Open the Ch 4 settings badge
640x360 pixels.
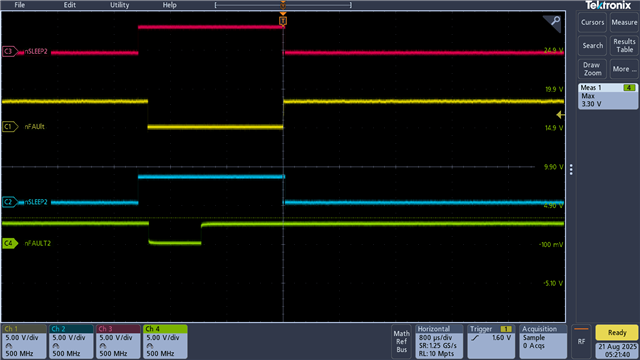click(x=165, y=342)
